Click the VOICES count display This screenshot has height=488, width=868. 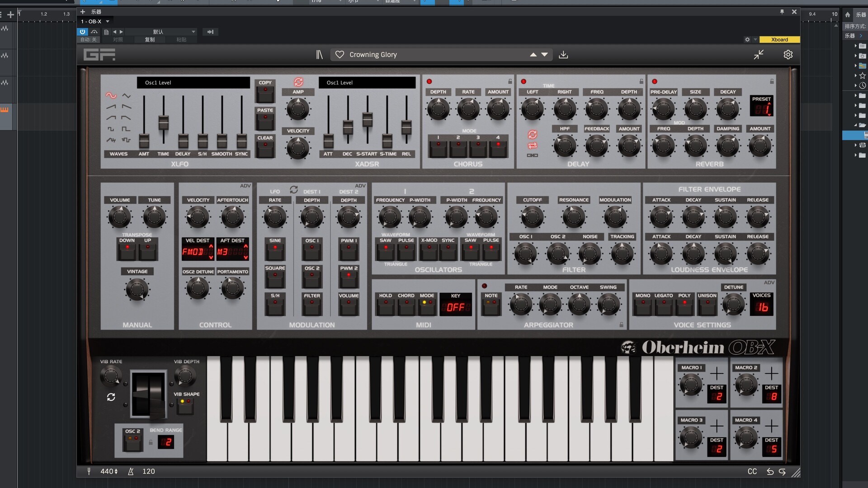click(x=762, y=307)
